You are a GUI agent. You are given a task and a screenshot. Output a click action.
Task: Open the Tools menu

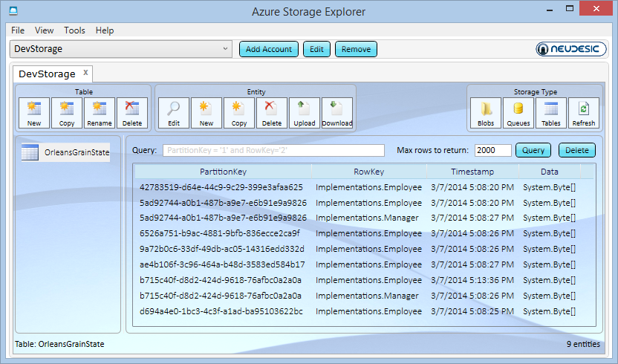click(74, 30)
